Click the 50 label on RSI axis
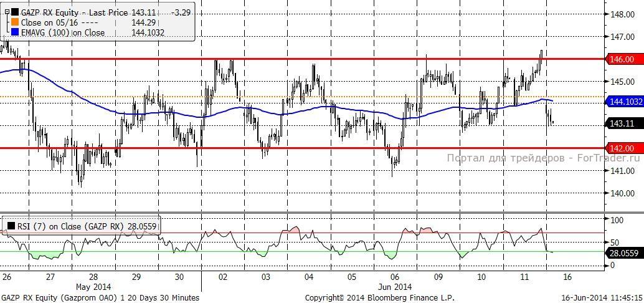644x303 pixels. [615, 243]
